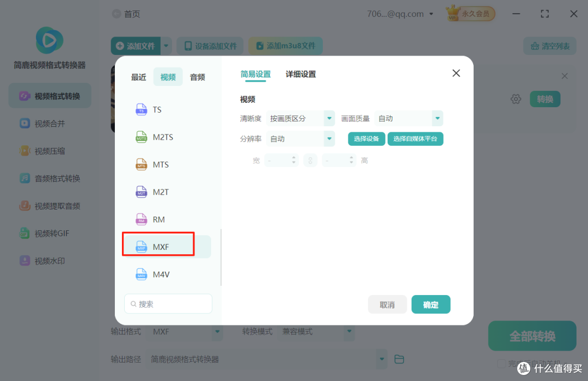This screenshot has width=588, height=381.
Task: Click the video thumbnail behind the dialog
Action: tap(113, 100)
